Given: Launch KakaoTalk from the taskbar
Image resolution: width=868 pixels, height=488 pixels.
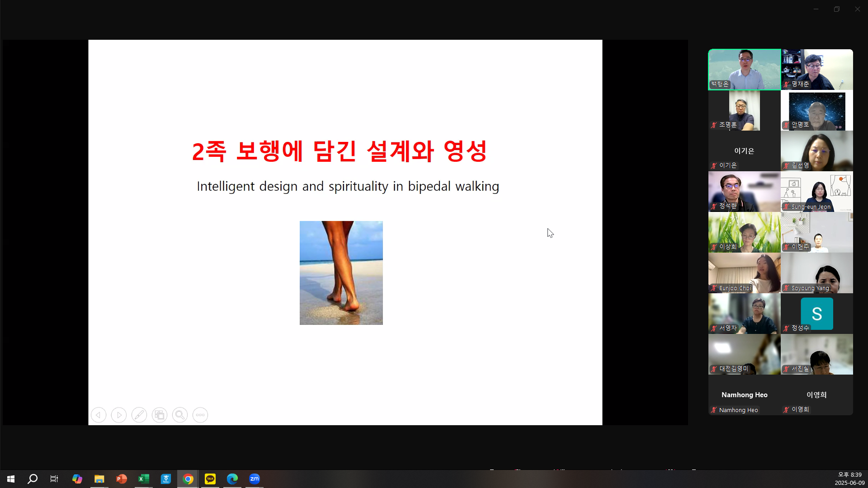Looking at the screenshot, I should coord(210,479).
